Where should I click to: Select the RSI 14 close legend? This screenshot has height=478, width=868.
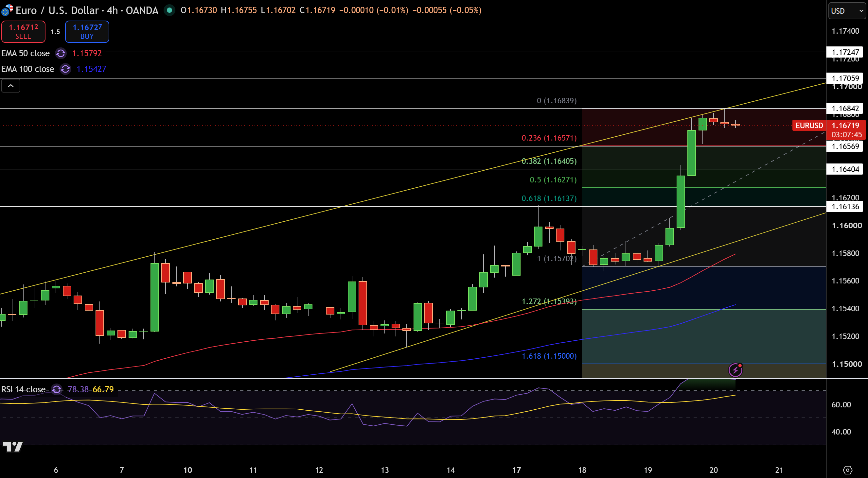tap(23, 389)
